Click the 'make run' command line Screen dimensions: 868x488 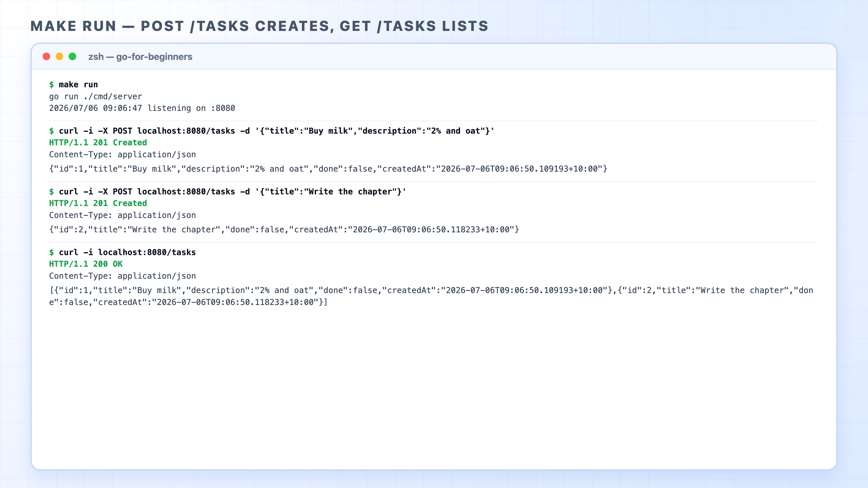point(74,85)
